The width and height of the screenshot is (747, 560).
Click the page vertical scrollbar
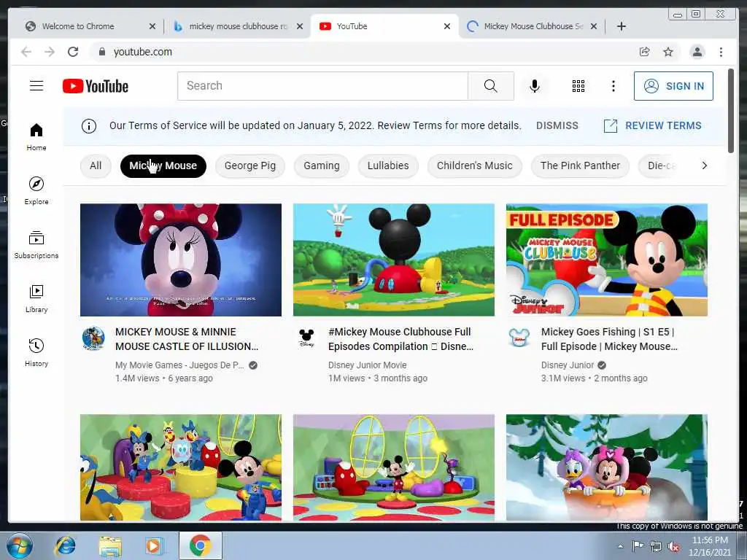click(731, 111)
